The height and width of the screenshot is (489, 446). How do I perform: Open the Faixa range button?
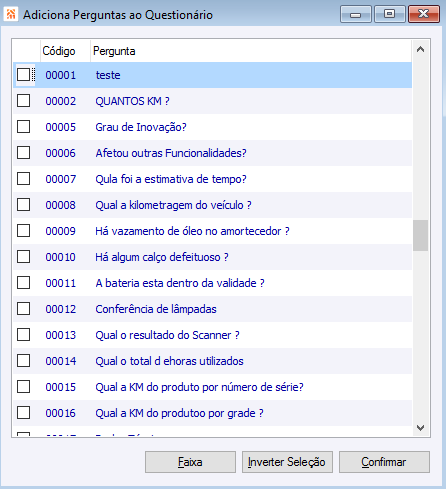(x=190, y=462)
